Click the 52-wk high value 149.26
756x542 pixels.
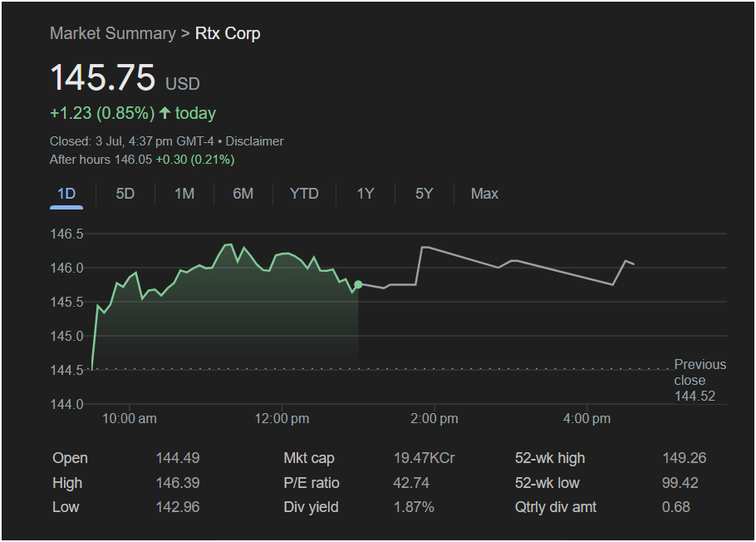(685, 458)
